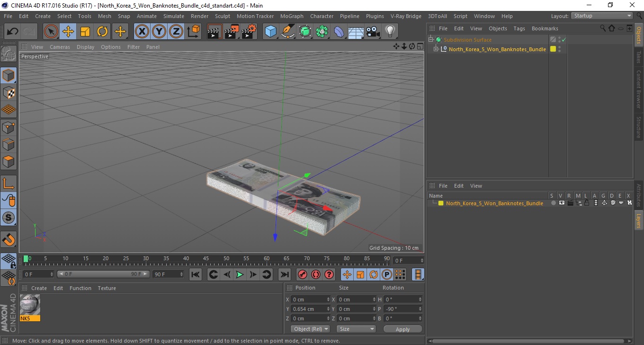This screenshot has width=644, height=345.
Task: Switch to Texture mode
Action: click(x=9, y=92)
